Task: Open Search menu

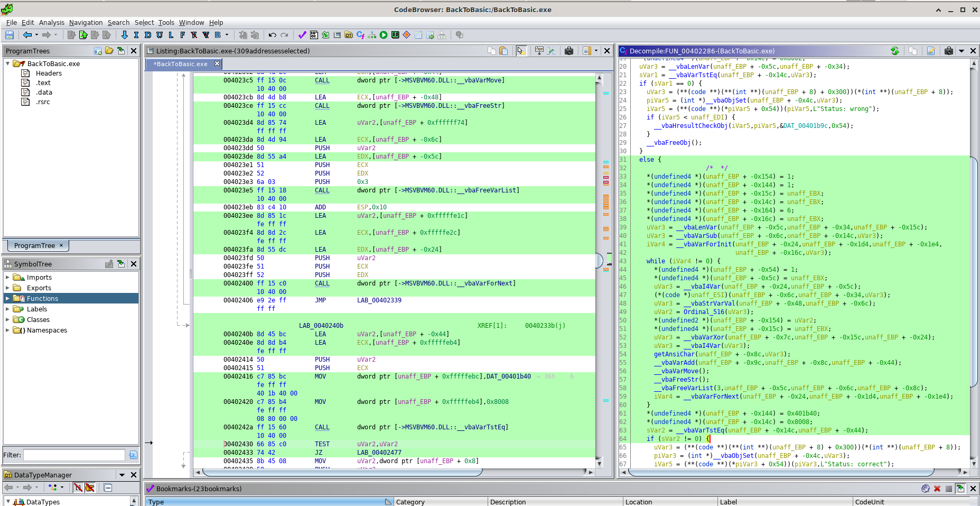Action: [118, 23]
